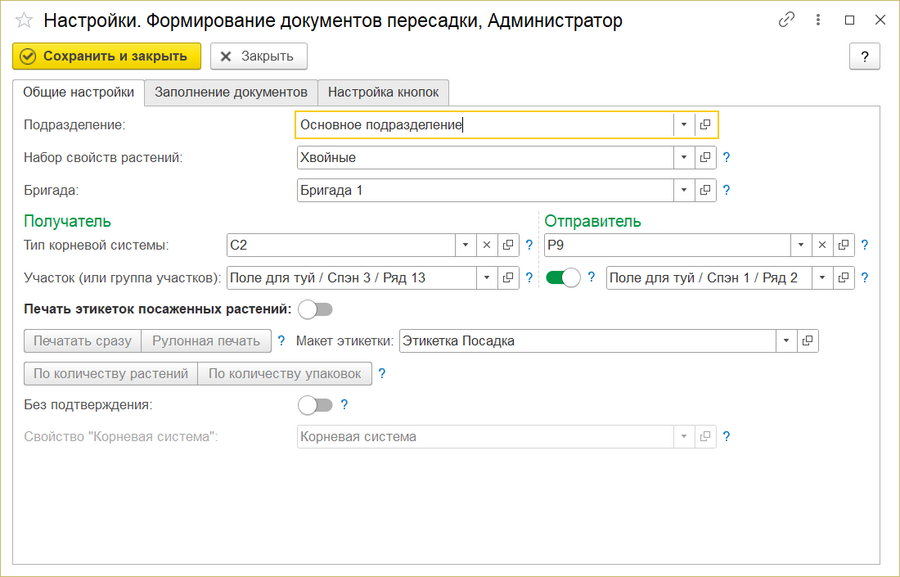Open linked item for Ряд 2 plot field
The height and width of the screenshot is (577, 900).
(x=843, y=278)
